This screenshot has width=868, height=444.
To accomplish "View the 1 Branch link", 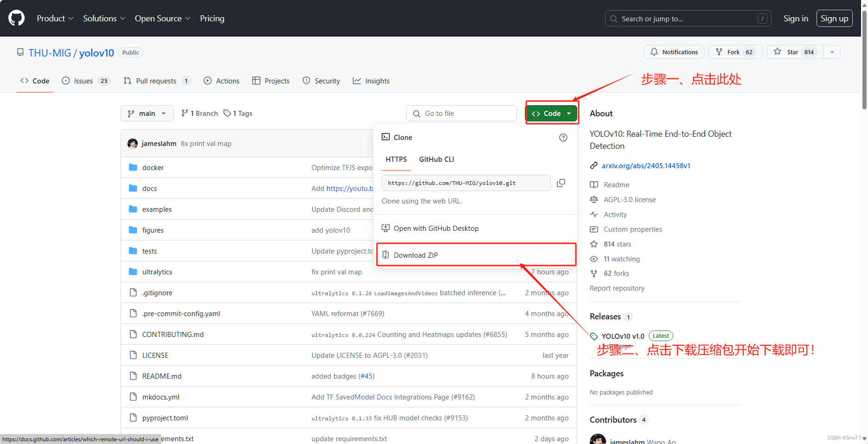I will (x=199, y=114).
